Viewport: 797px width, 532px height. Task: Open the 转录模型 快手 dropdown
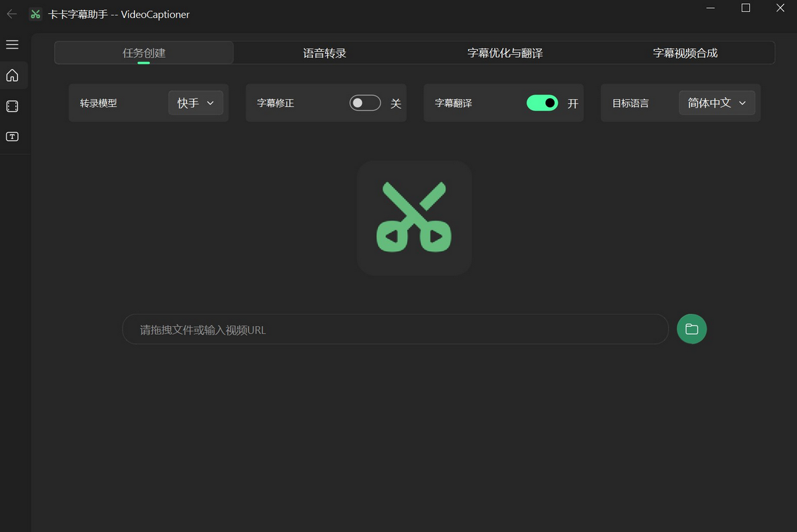click(195, 103)
